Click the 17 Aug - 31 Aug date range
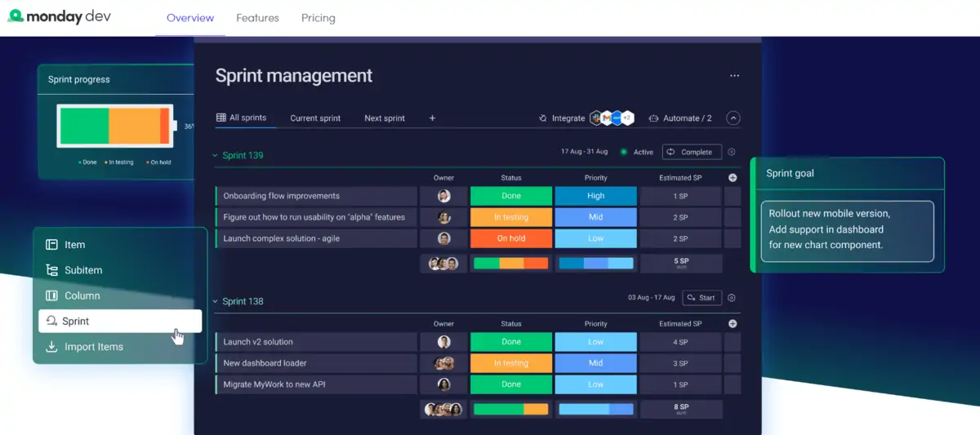This screenshot has width=980, height=435. (x=584, y=152)
